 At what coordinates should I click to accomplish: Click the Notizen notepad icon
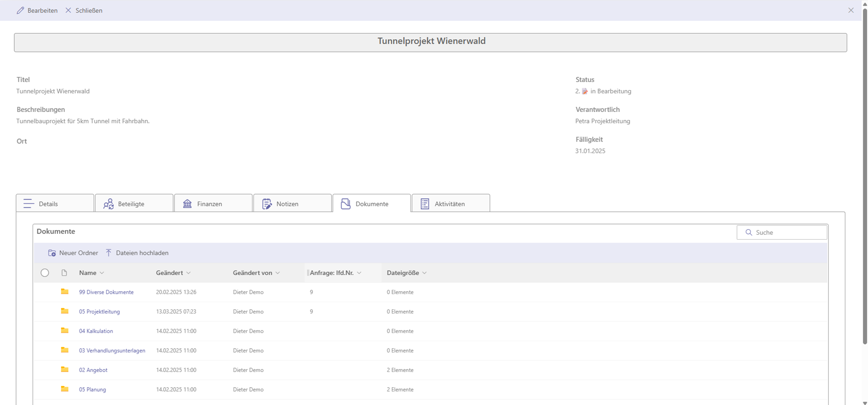pos(267,204)
